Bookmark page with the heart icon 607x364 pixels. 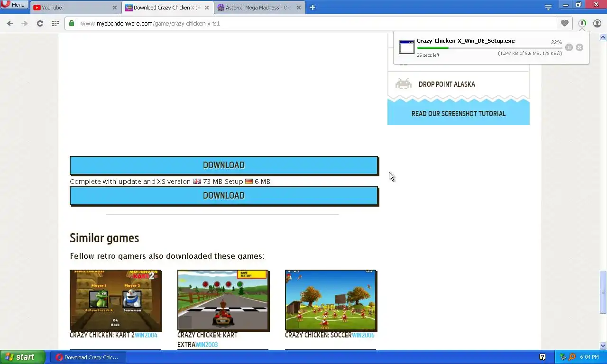click(x=564, y=23)
